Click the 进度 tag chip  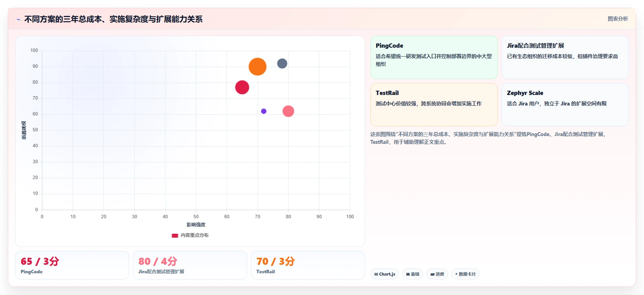(437, 274)
